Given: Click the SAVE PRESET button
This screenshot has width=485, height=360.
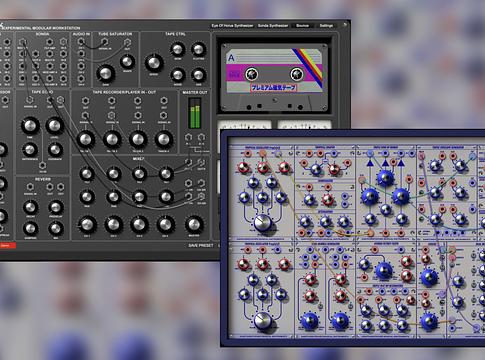Looking at the screenshot, I should pyautogui.click(x=201, y=245).
